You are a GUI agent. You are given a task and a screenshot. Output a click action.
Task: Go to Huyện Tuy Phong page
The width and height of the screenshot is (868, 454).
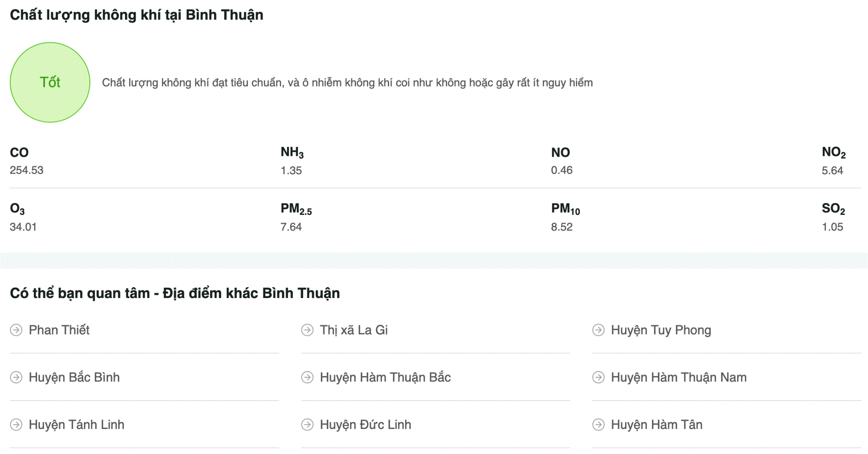(x=661, y=330)
